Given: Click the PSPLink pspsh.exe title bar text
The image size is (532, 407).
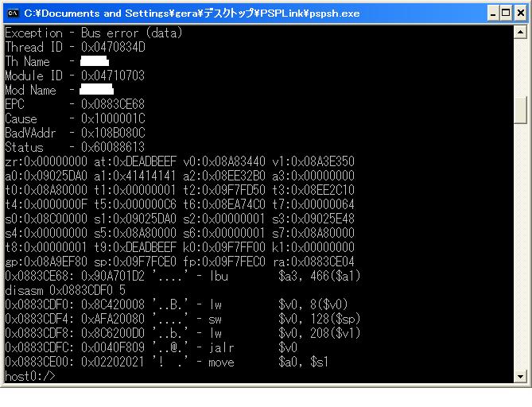Looking at the screenshot, I should [x=191, y=13].
